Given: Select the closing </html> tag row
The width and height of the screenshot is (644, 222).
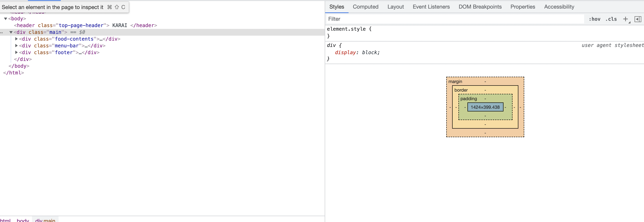Looking at the screenshot, I should (14, 73).
